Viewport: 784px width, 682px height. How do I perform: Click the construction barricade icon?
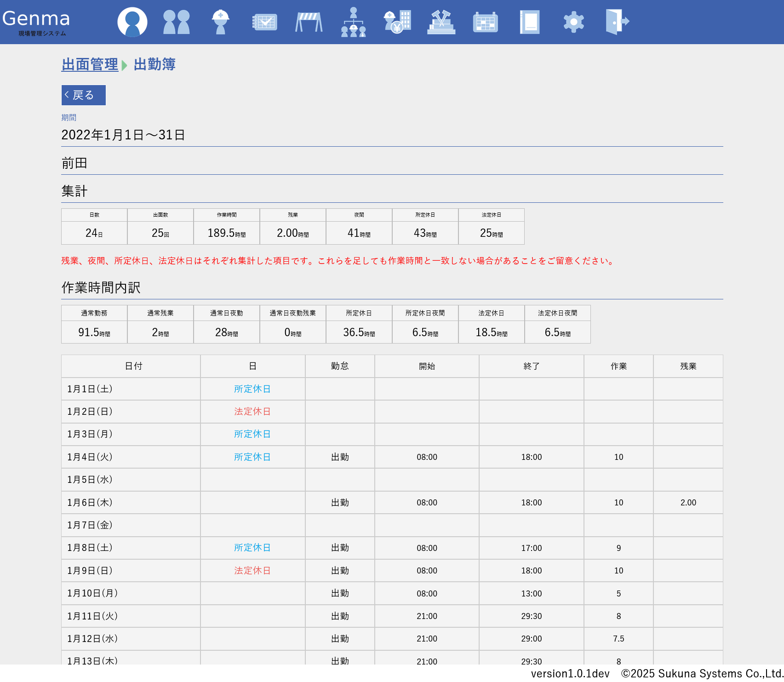(x=309, y=22)
